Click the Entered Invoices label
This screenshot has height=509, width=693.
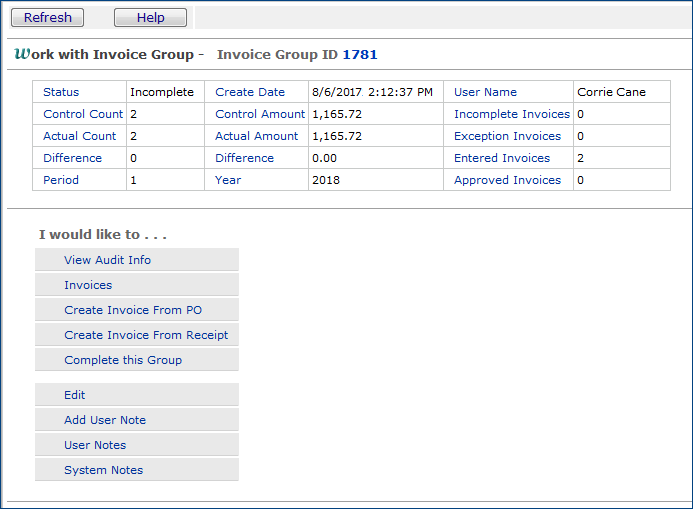click(x=502, y=158)
